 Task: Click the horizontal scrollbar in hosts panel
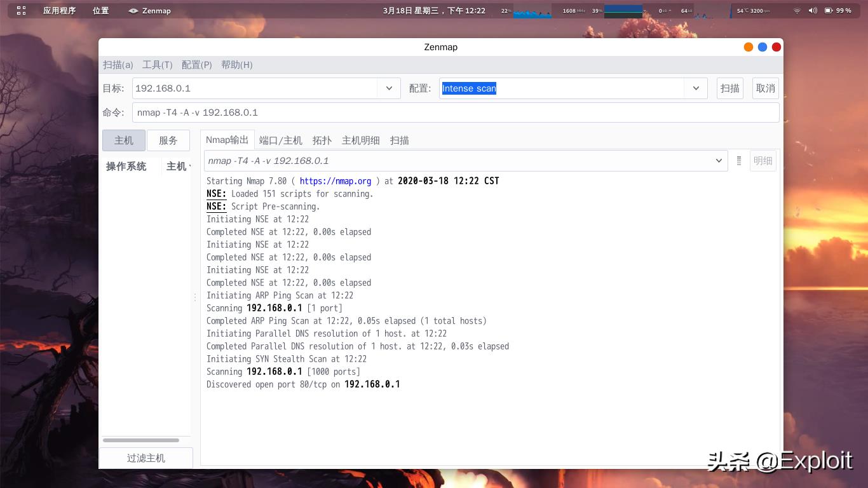[141, 440]
